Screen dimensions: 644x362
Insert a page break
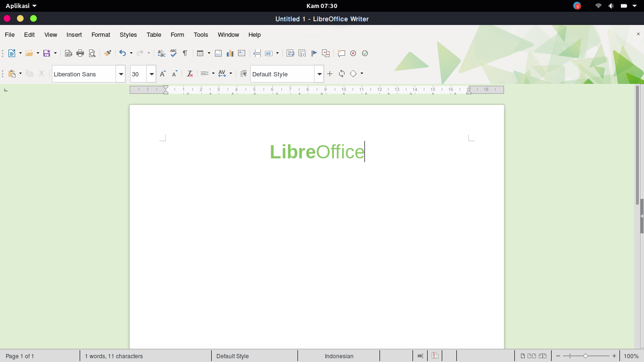click(257, 53)
